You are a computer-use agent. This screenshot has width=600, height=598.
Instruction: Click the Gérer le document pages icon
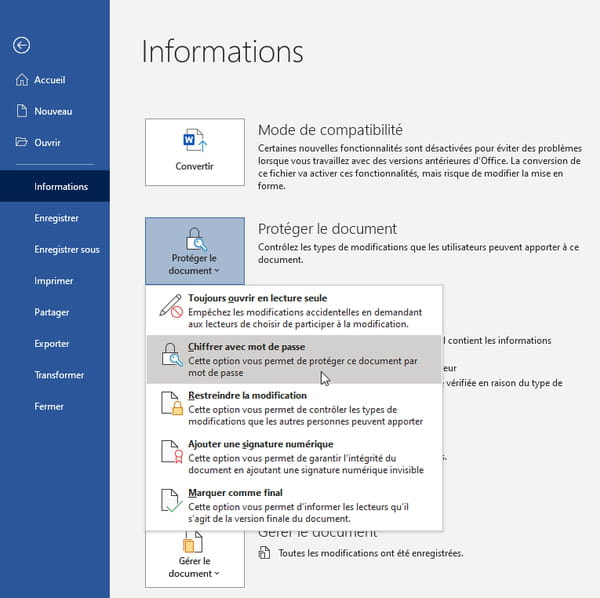194,543
